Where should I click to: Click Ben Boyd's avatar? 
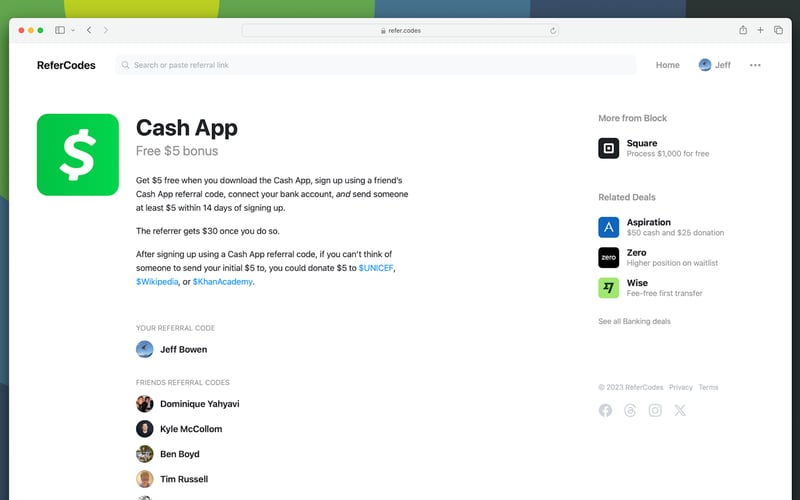(144, 454)
